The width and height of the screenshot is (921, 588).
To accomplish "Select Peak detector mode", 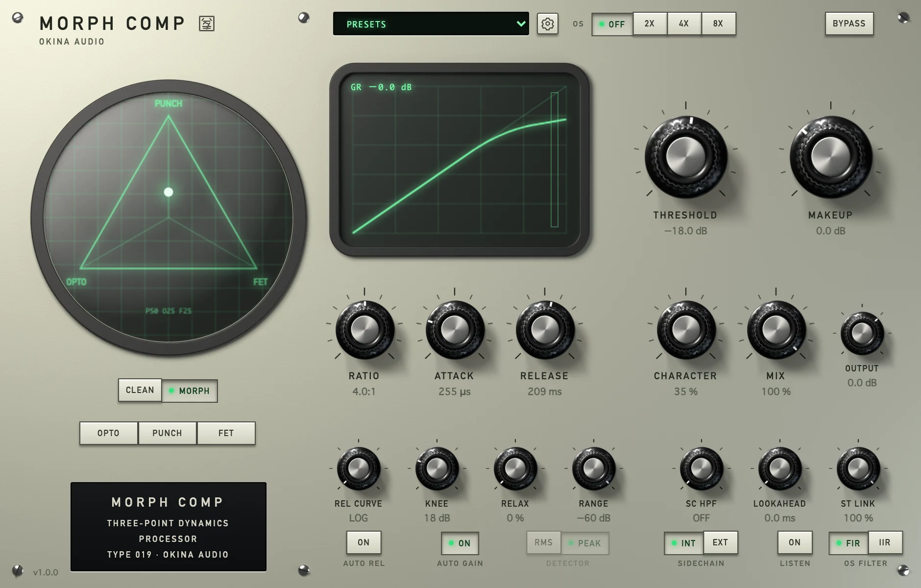I will [585, 543].
